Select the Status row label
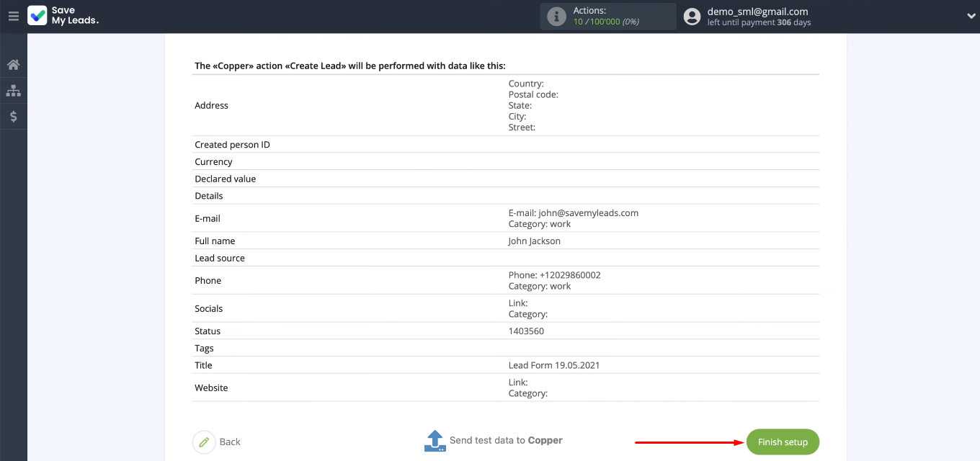Screen dimensions: 980x461 [x=208, y=331]
